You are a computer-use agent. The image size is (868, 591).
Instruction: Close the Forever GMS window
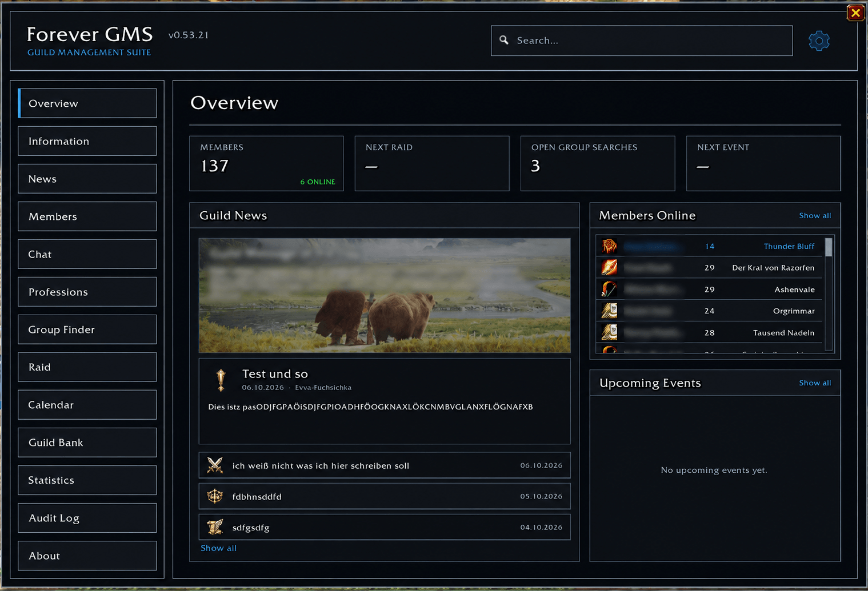[x=855, y=13]
